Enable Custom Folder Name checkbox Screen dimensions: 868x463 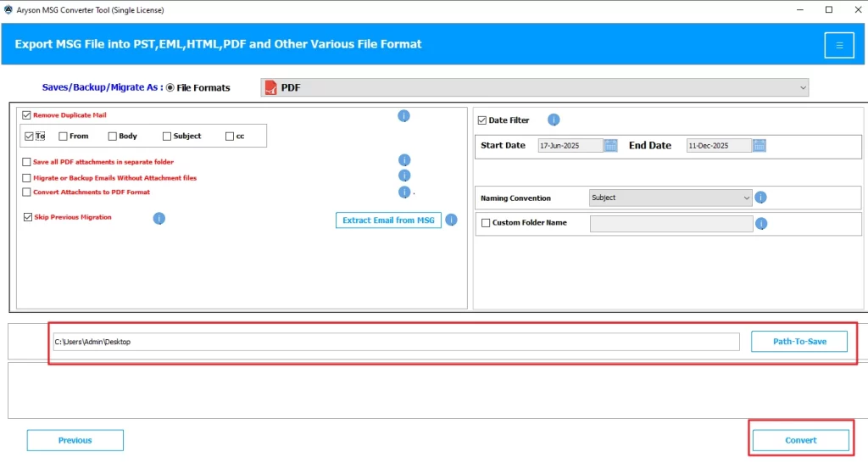[486, 223]
